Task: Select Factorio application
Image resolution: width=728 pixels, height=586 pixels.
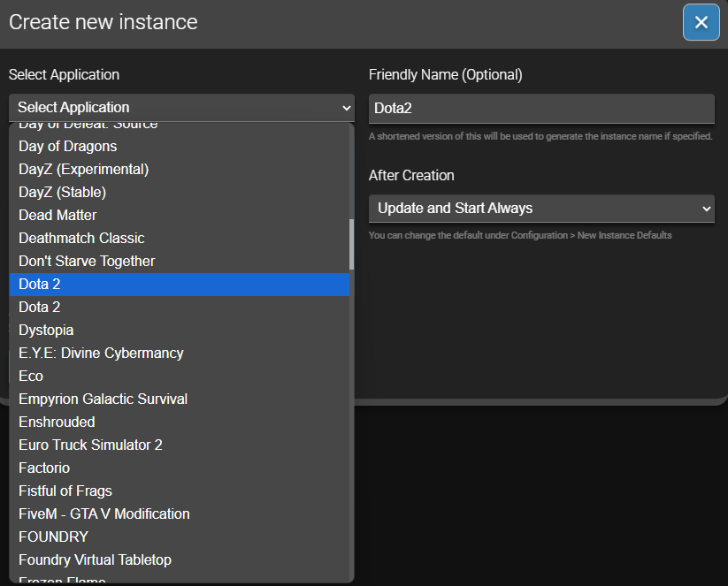Action: (180, 468)
